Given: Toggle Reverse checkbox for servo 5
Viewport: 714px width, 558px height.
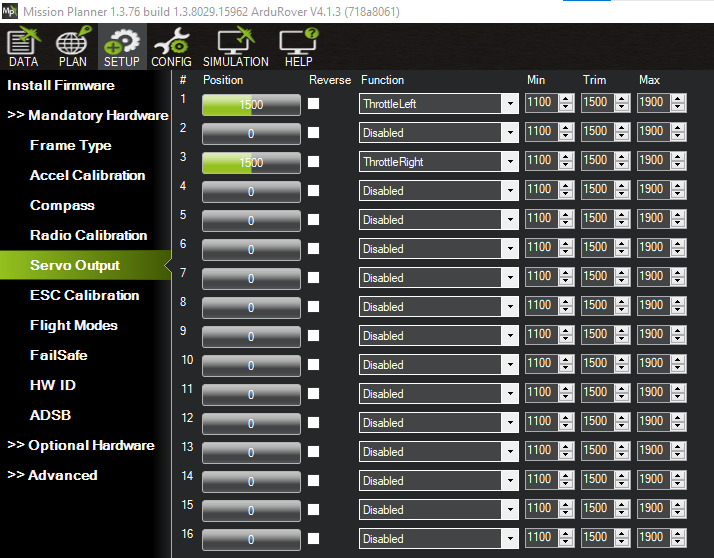Looking at the screenshot, I should point(313,220).
